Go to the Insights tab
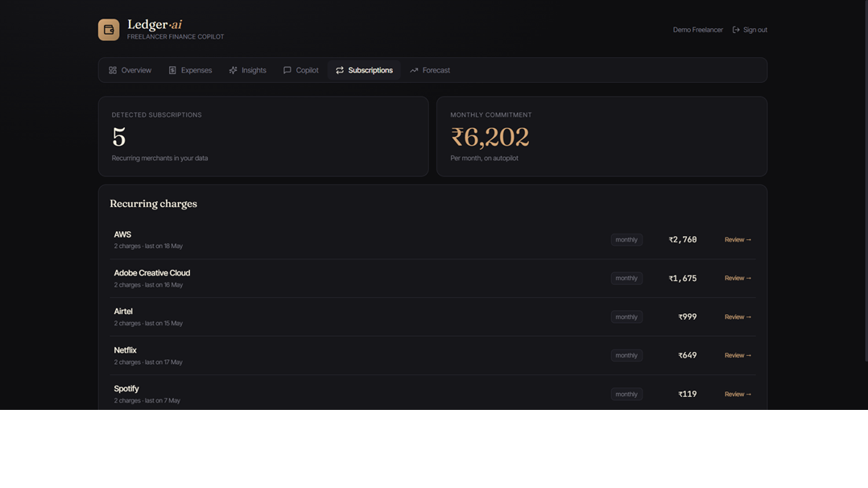This screenshot has height=488, width=868. (248, 70)
